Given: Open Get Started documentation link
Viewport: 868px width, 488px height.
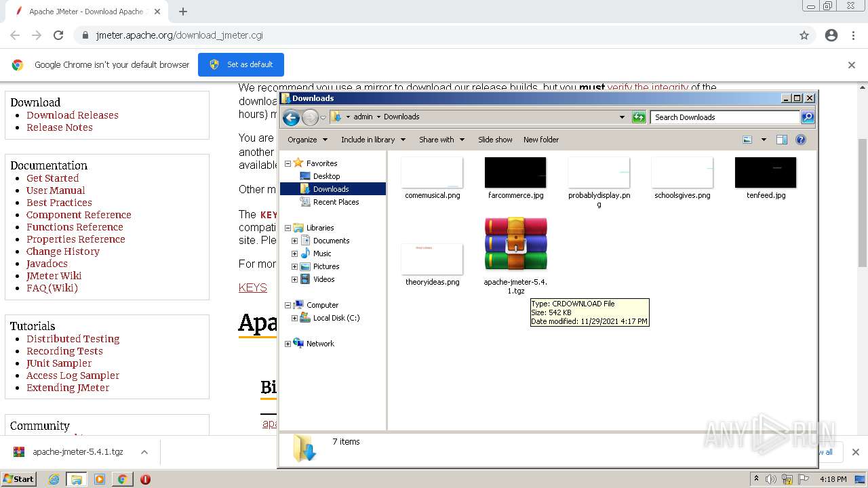Looking at the screenshot, I should click(x=52, y=178).
